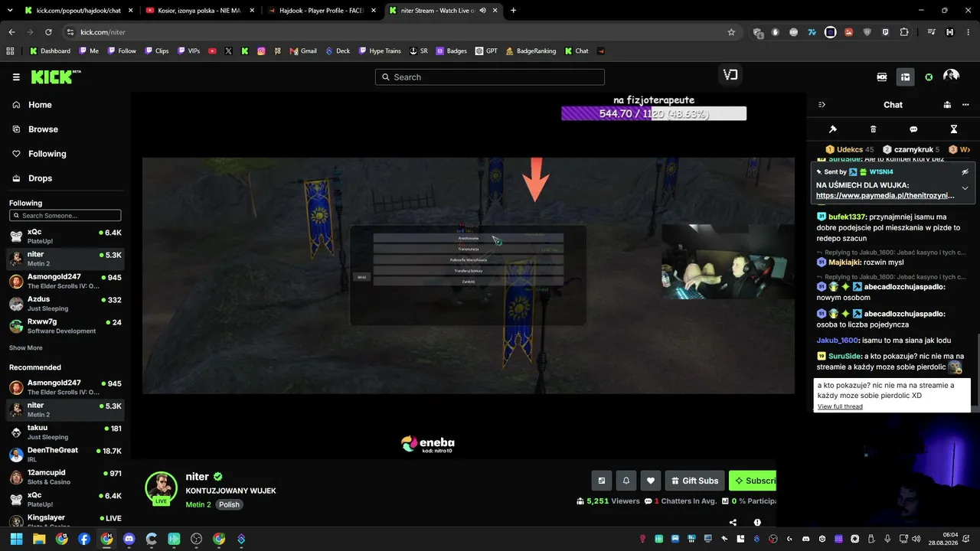Collapse the chat panel

[822, 105]
